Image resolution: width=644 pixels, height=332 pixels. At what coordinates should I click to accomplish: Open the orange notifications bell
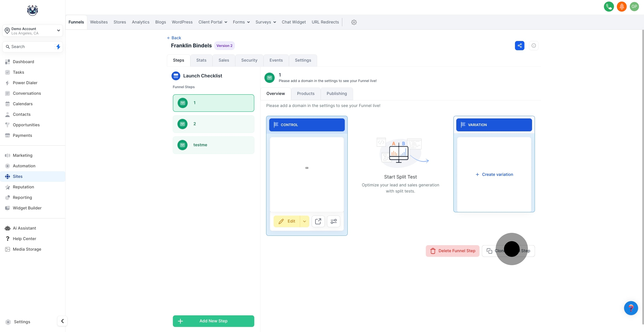coord(621,7)
